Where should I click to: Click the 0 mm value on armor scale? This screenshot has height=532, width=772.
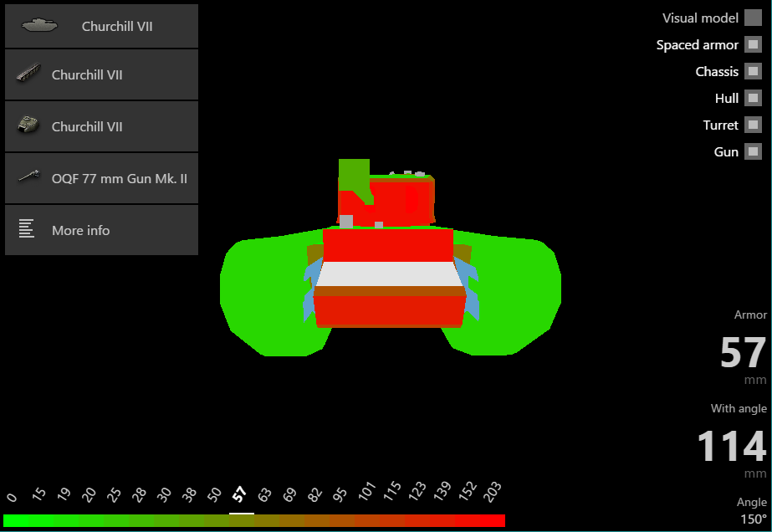click(12, 498)
